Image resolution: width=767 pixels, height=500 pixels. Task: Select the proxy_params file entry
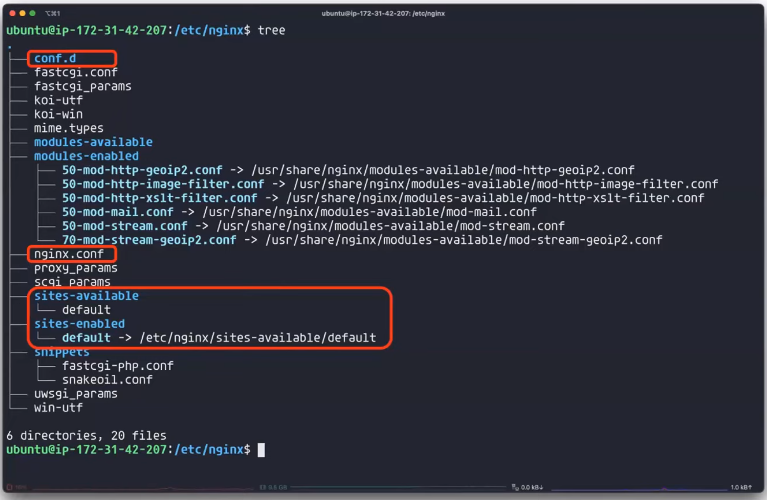(76, 268)
